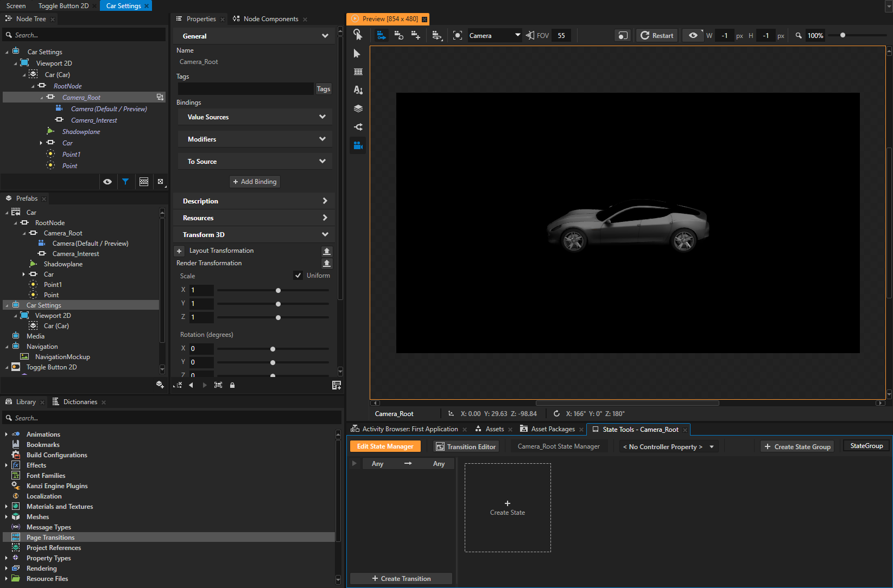
Task: Click the filter icon below the Node Tree
Action: pyautogui.click(x=126, y=182)
